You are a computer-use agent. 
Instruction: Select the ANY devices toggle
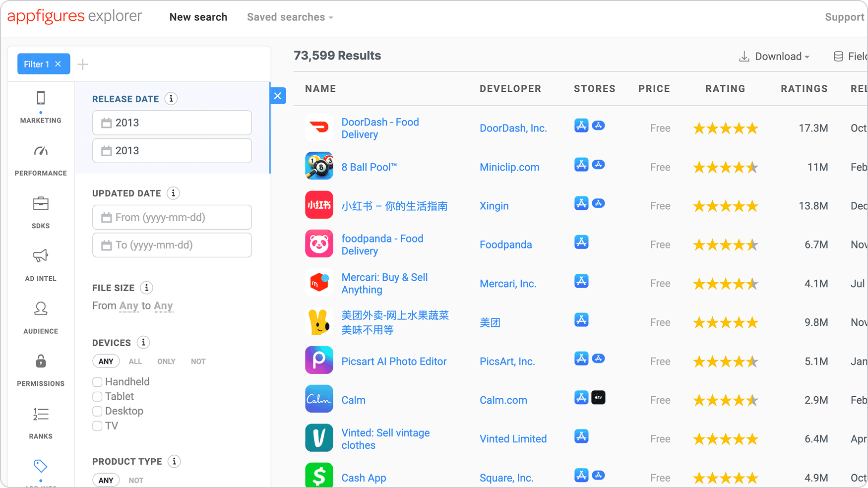click(106, 361)
